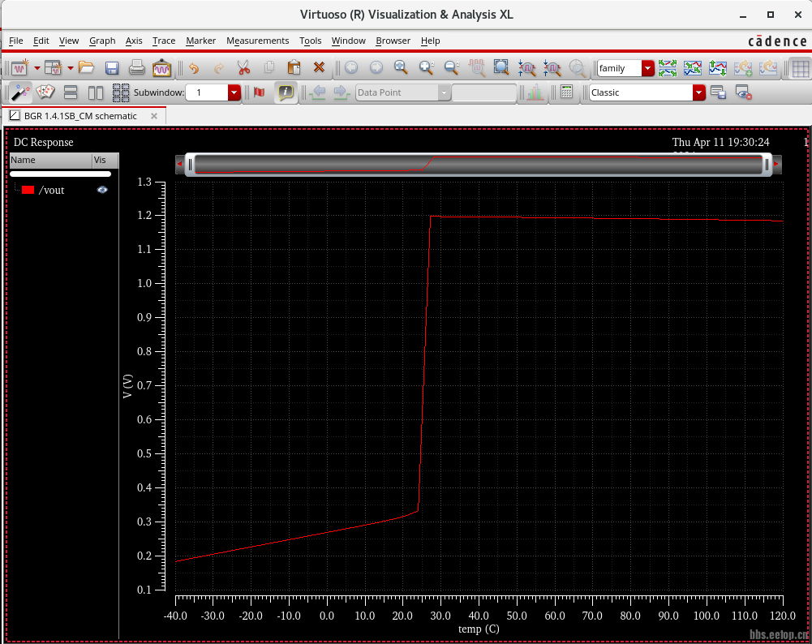Zoom graph along X axis
This screenshot has width=812, height=644.
click(x=526, y=68)
